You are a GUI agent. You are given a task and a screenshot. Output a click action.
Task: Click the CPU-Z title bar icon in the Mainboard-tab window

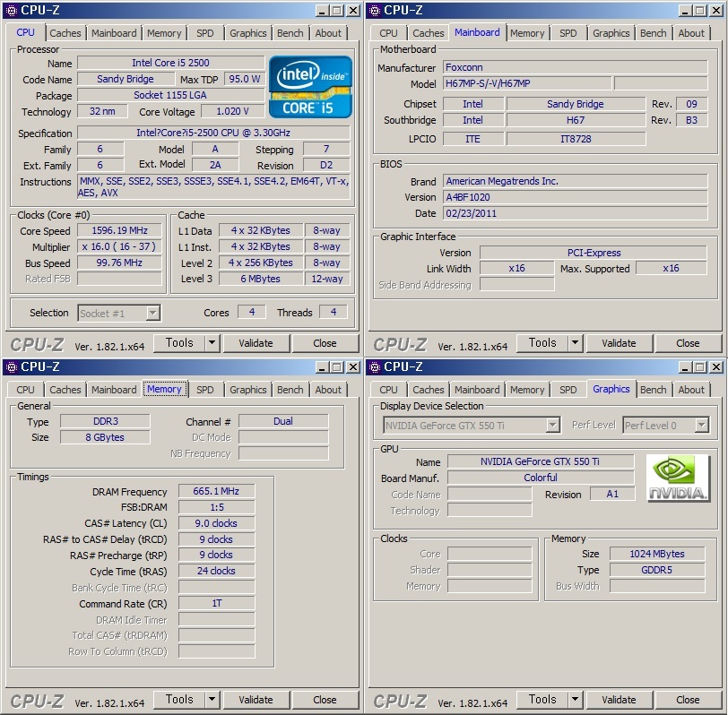(x=375, y=10)
